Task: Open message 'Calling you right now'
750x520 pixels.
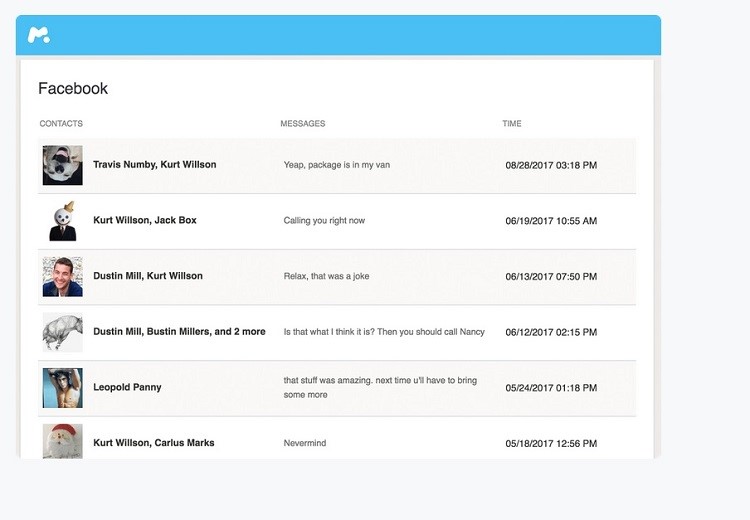Action: (324, 221)
